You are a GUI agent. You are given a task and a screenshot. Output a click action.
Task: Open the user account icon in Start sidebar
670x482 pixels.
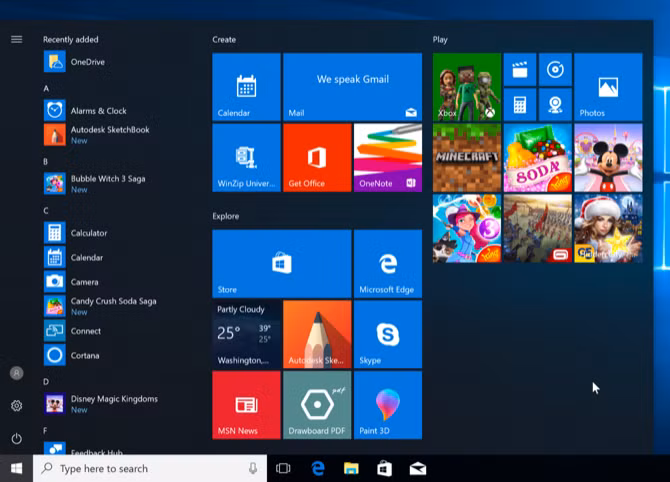tap(16, 373)
